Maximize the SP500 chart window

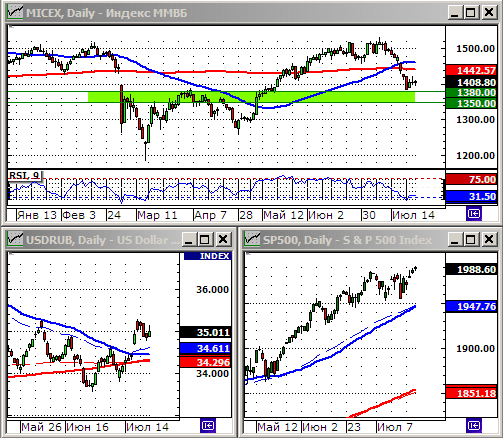click(471, 239)
